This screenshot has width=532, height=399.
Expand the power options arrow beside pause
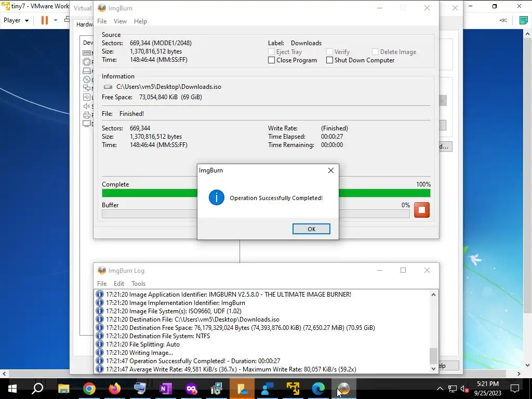click(56, 20)
